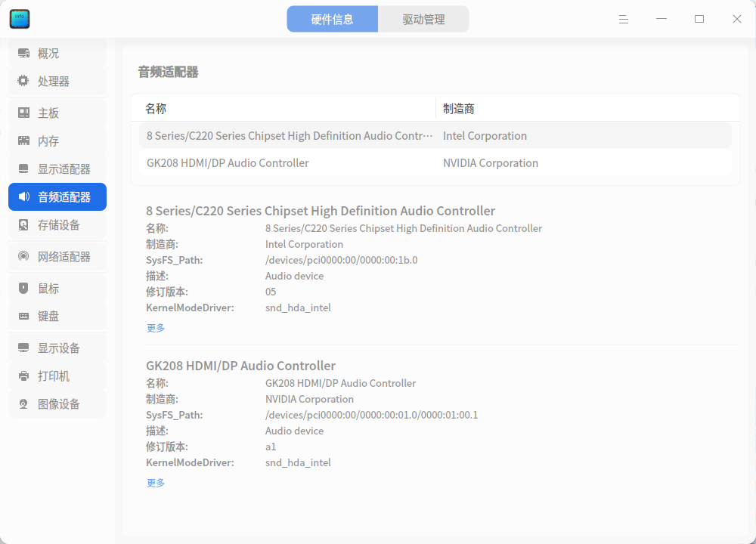Click the Device Manager app logo icon
Screen dimensions: 756x544
pyautogui.click(x=20, y=19)
